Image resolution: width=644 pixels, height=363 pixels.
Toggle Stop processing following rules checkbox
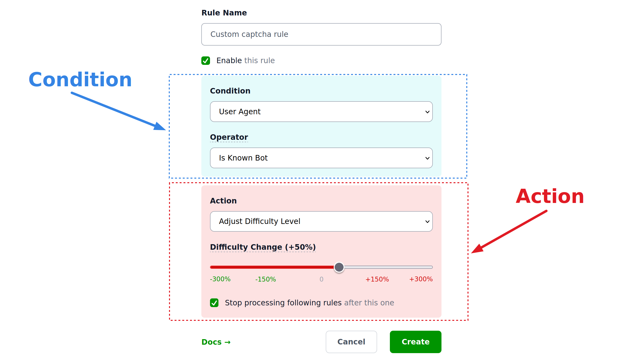pos(214,303)
